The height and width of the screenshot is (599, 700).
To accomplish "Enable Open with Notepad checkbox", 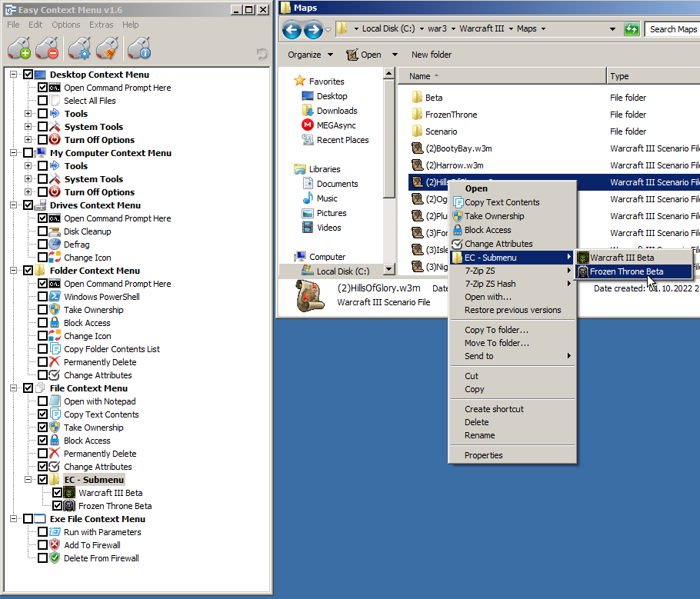I will pyautogui.click(x=43, y=401).
